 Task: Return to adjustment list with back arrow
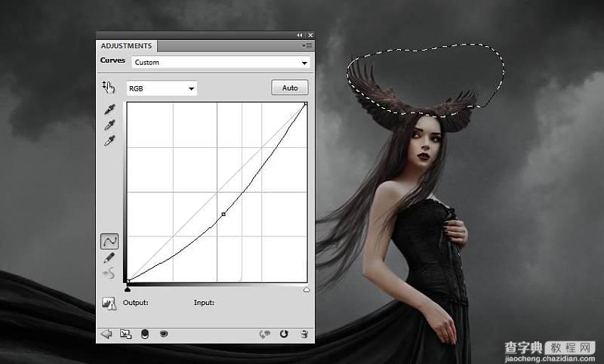tap(106, 334)
